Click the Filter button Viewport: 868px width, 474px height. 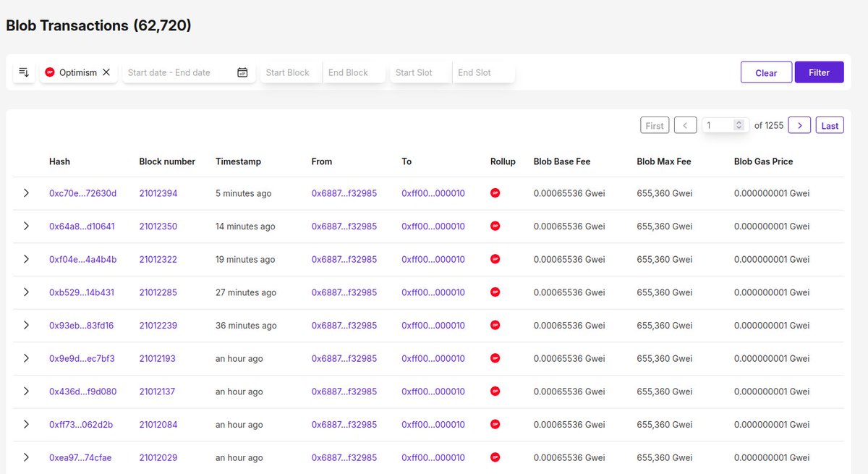(x=820, y=72)
